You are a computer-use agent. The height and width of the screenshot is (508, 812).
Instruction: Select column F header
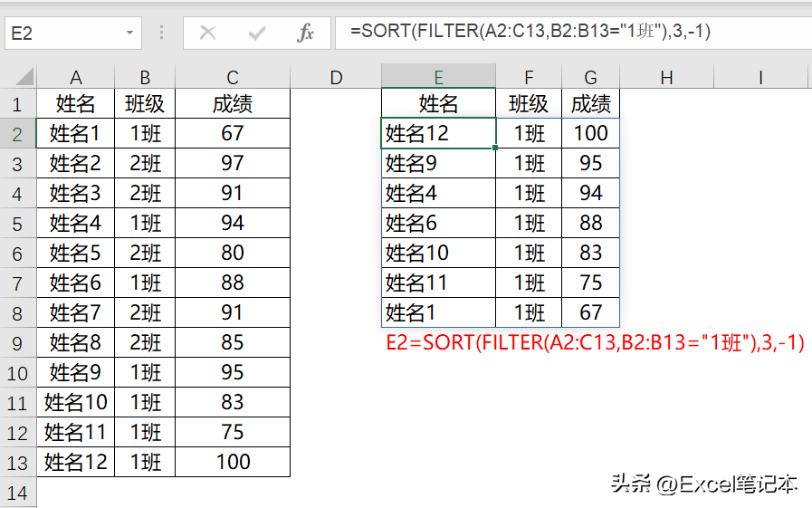pyautogui.click(x=529, y=77)
